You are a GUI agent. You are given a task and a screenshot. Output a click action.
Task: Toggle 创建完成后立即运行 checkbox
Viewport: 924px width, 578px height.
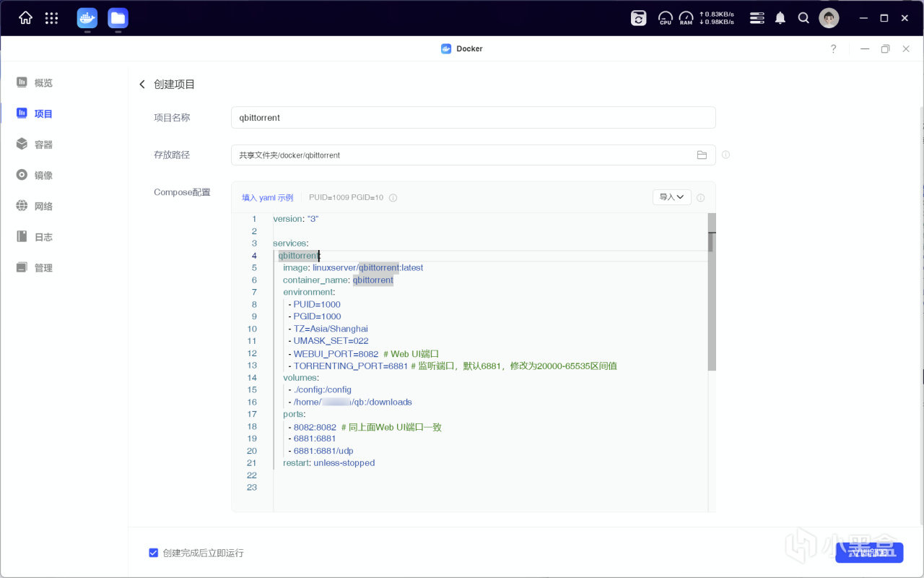pyautogui.click(x=153, y=553)
